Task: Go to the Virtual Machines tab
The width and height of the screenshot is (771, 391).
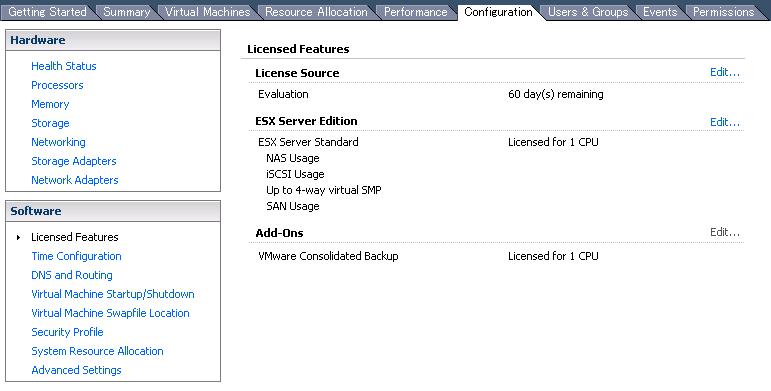Action: click(207, 12)
